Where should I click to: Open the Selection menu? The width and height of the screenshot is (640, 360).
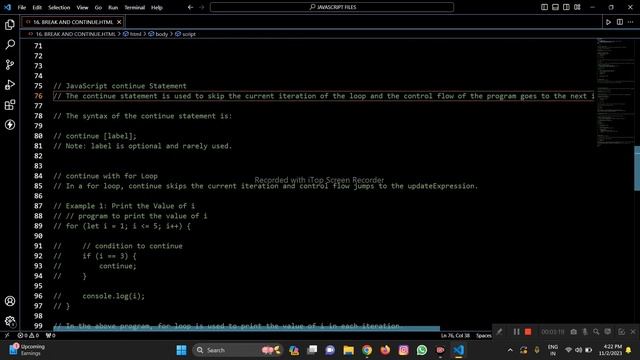click(x=59, y=7)
